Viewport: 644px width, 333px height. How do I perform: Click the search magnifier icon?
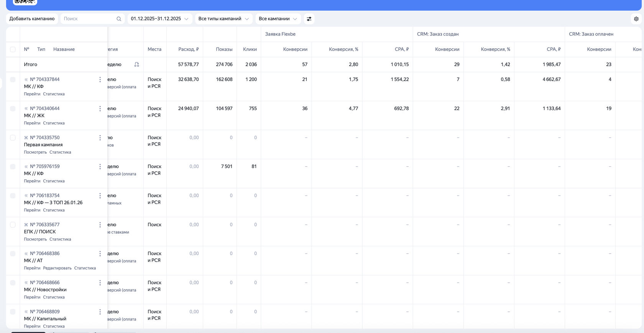[x=119, y=19]
